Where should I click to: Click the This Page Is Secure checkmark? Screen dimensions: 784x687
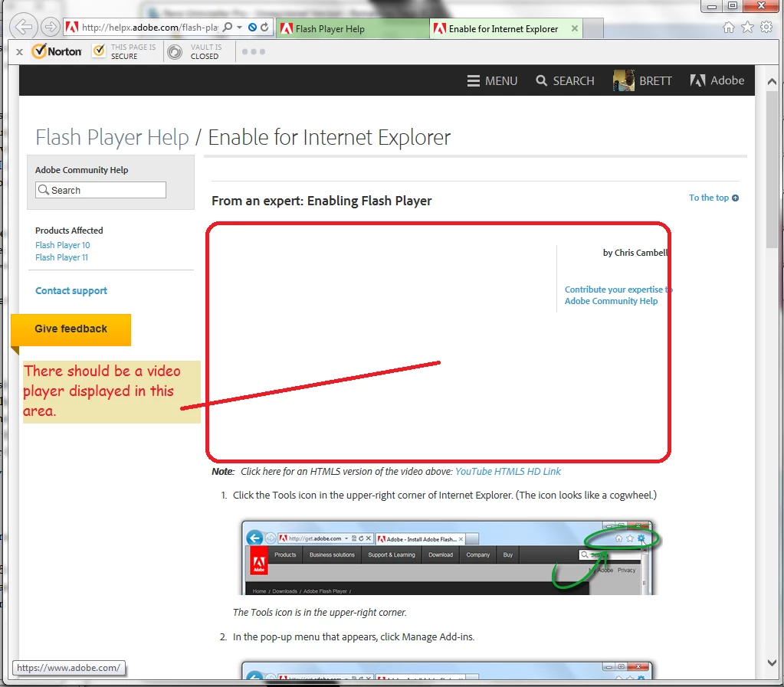(x=99, y=51)
